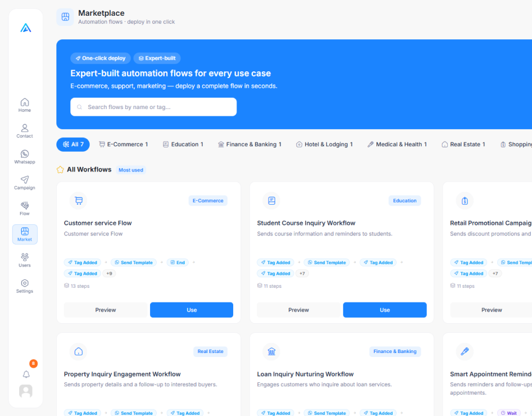Click the End step chip on Customer service card
The height and width of the screenshot is (416, 532).
(x=178, y=263)
